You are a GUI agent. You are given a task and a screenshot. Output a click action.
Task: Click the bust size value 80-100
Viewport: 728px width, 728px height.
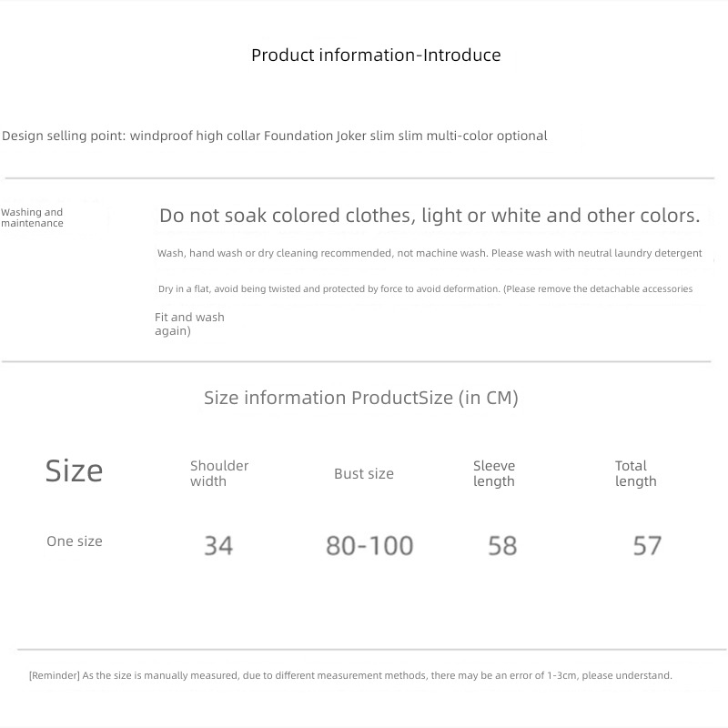coord(369,545)
